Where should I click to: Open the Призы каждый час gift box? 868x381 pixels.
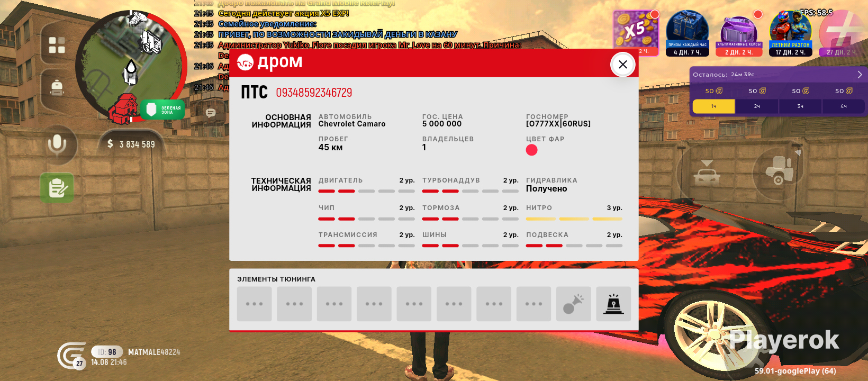tap(687, 33)
